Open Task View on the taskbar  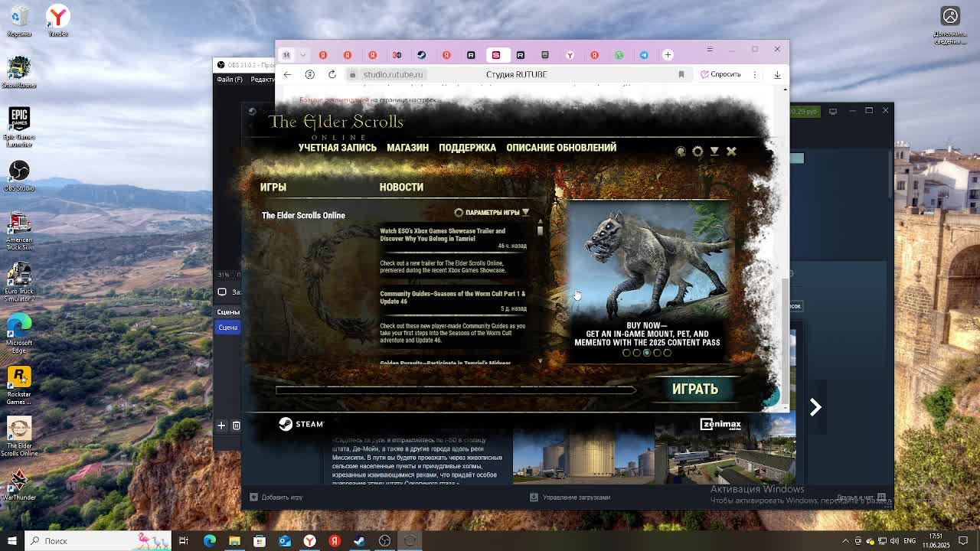[184, 541]
